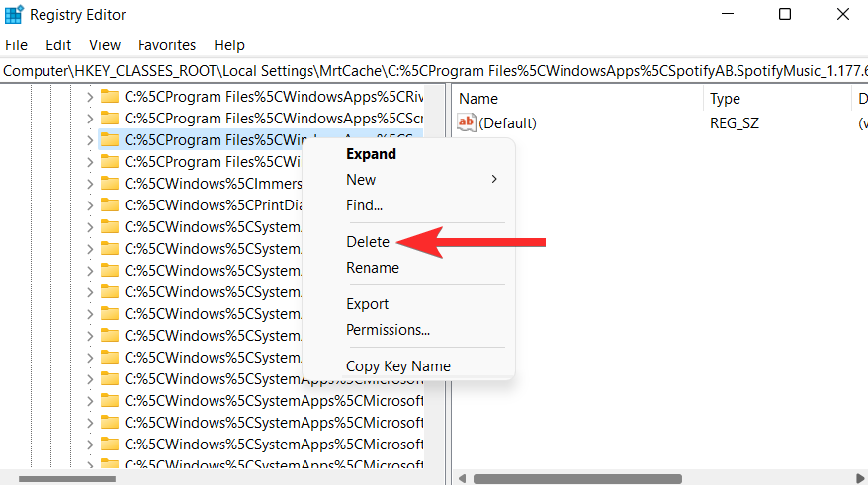Image resolution: width=868 pixels, height=485 pixels.
Task: Click the registry path address bar
Action: point(434,71)
